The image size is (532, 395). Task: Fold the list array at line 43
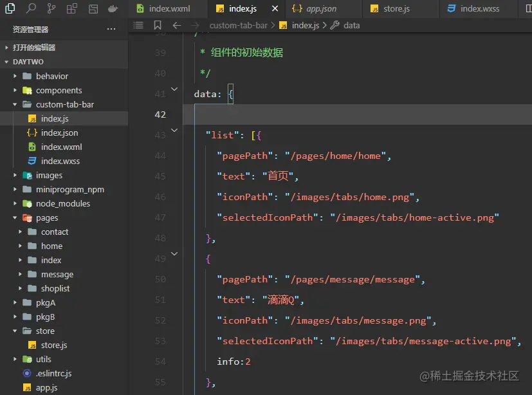point(174,131)
